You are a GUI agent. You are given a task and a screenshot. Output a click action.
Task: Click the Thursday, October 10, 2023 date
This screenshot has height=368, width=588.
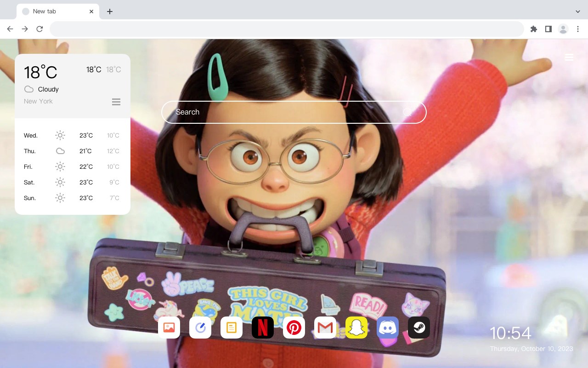[x=531, y=349]
